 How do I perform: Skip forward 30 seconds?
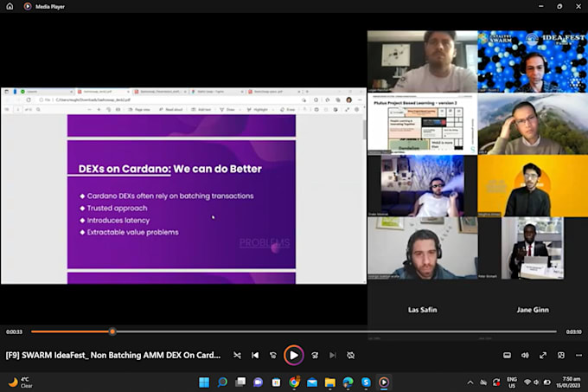315,355
